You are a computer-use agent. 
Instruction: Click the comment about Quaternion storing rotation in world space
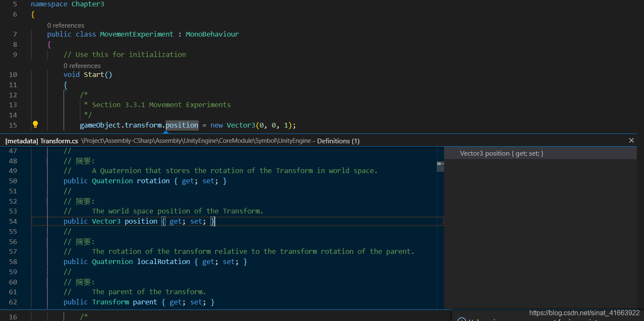click(235, 170)
